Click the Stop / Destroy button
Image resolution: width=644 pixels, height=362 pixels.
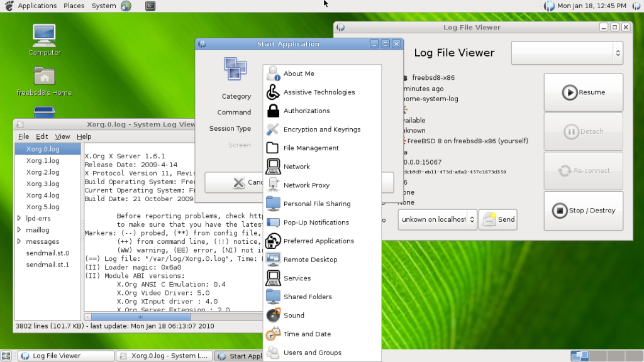[583, 211]
